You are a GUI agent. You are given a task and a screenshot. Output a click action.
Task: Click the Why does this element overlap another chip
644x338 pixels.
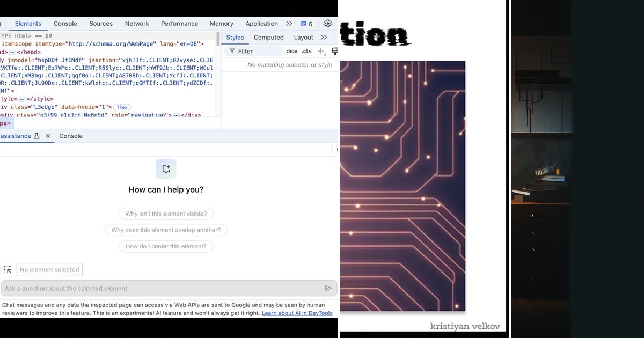point(166,230)
